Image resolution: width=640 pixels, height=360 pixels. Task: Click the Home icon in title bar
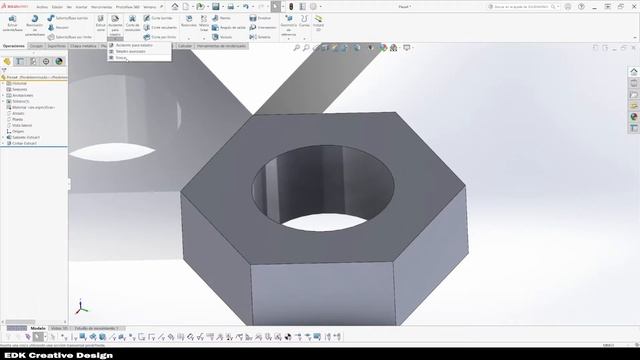(x=175, y=7)
